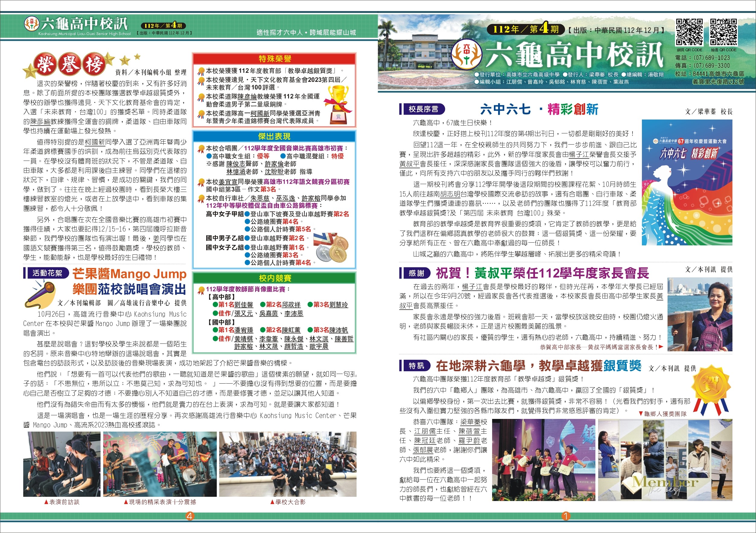Screen dimensions: 756x533
Task: Click the Member the best team photo
Action: coord(665,460)
